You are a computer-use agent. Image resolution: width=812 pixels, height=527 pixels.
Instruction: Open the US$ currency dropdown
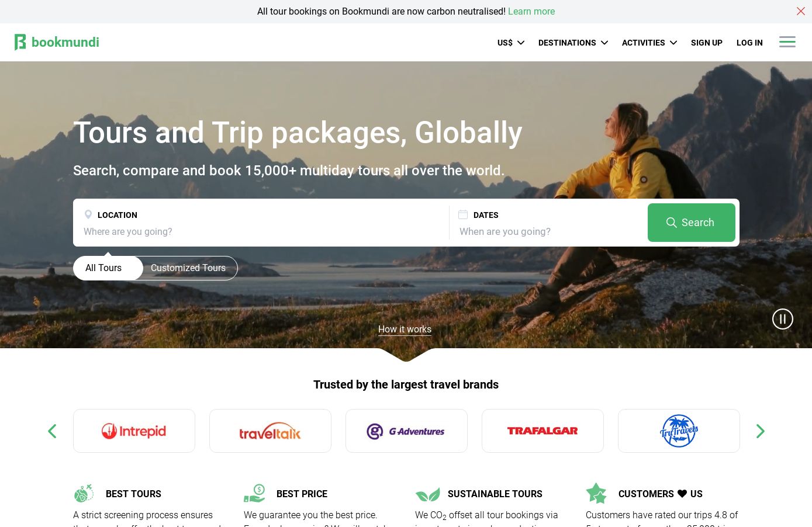[x=510, y=43]
